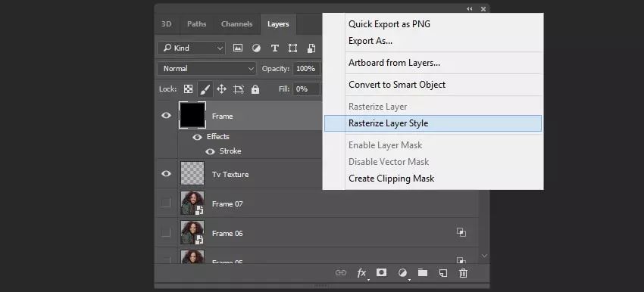Click the fx add layer style icon
This screenshot has width=644, height=292.
pos(361,273)
